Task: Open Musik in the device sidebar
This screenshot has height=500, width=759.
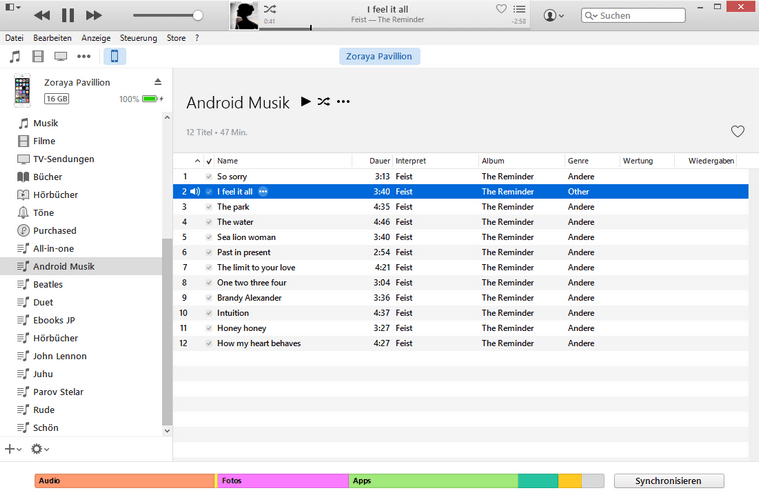Action: click(46, 123)
